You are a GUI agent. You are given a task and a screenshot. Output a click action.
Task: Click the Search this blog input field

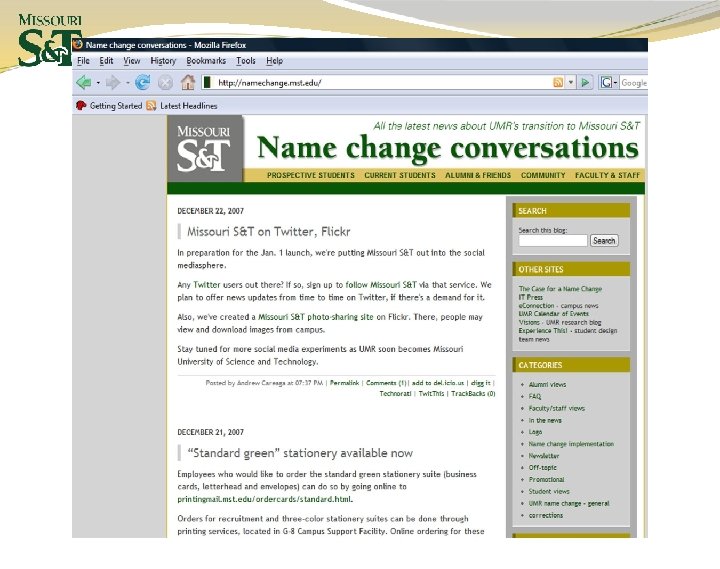pos(553,241)
